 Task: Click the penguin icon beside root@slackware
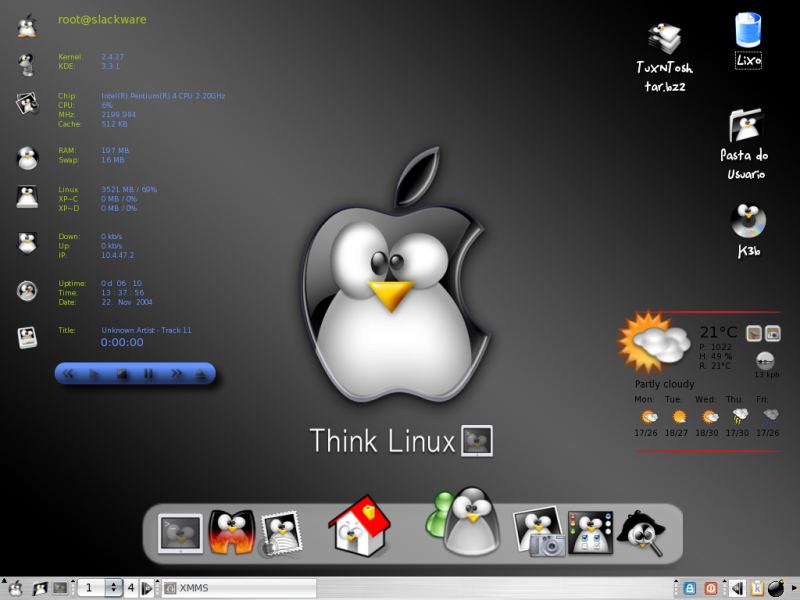pos(27,26)
